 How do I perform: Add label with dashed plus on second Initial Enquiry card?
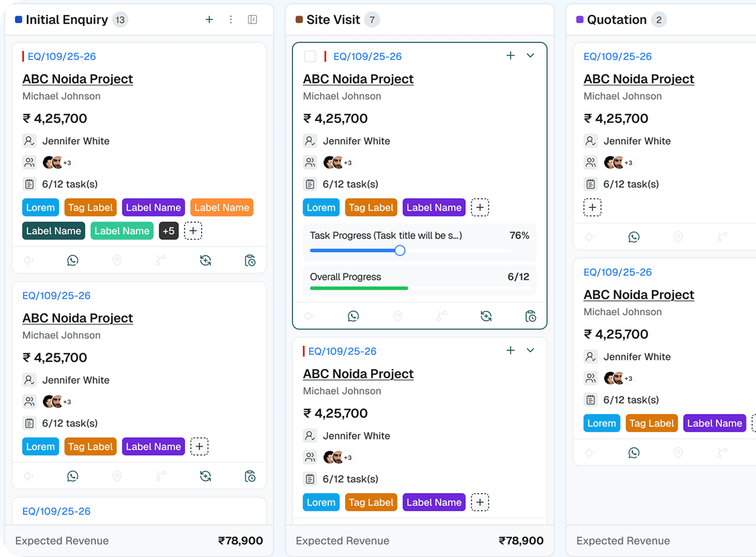coord(199,447)
